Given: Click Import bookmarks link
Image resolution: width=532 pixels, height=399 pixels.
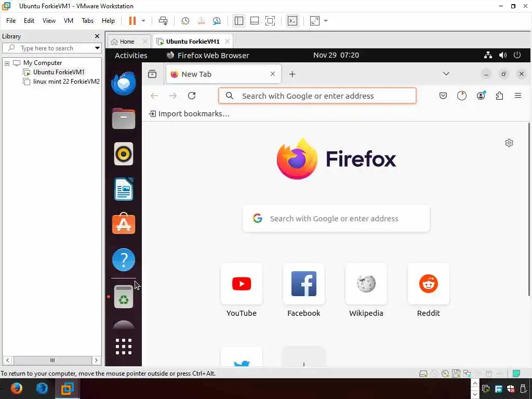Looking at the screenshot, I should [189, 114].
